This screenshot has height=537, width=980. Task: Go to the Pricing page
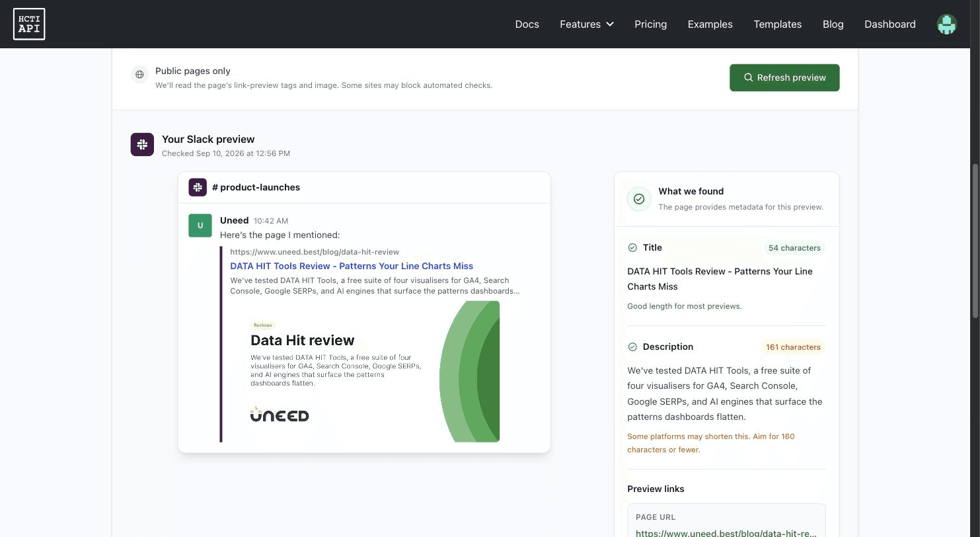[650, 24]
